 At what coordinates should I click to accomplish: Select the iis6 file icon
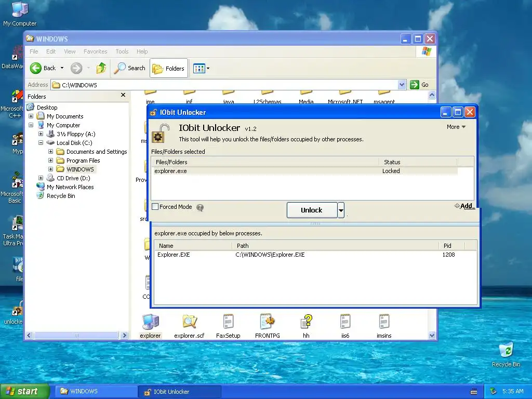pos(345,322)
